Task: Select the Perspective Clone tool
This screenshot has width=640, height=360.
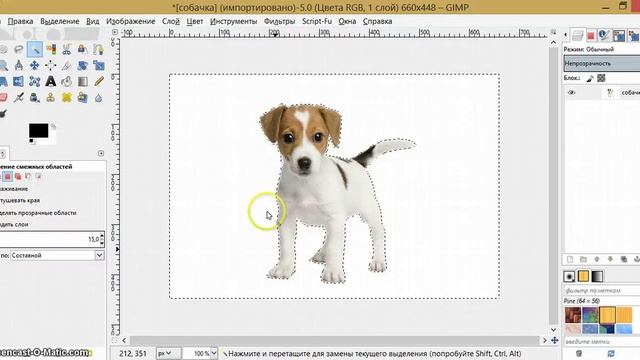Action: (x=82, y=98)
